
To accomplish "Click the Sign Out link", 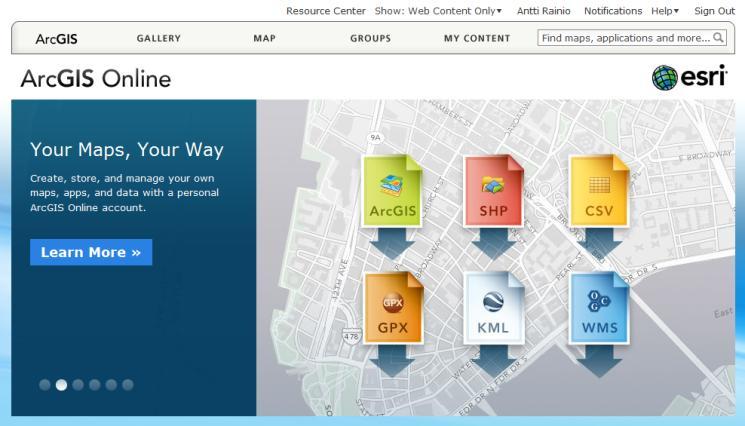I will pos(714,11).
